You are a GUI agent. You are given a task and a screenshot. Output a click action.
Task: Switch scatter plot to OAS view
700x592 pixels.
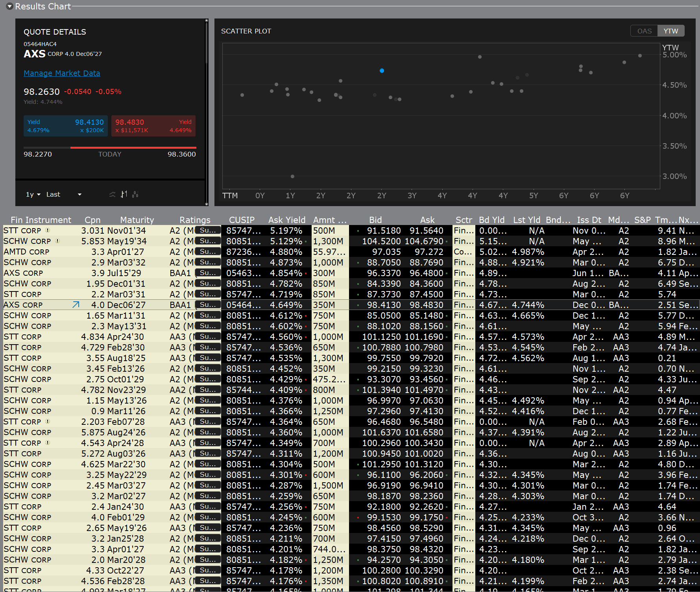tap(644, 31)
